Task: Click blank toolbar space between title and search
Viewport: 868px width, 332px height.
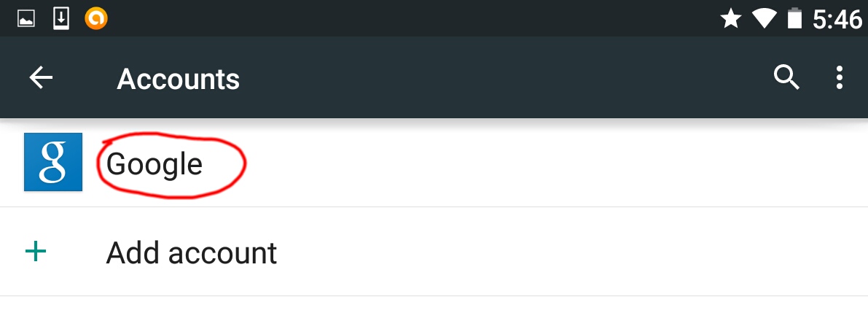Action: click(503, 78)
